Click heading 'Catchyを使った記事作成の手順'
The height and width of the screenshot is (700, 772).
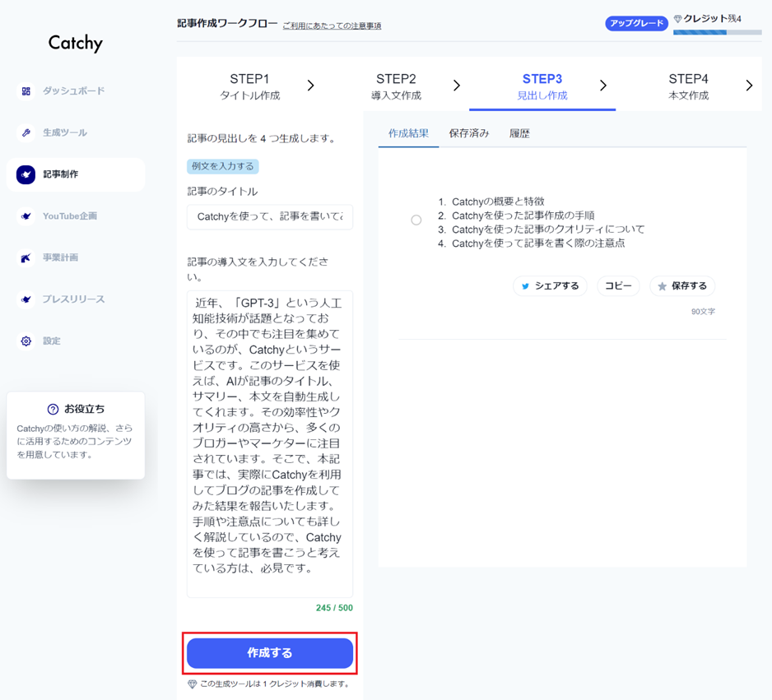coord(523,216)
